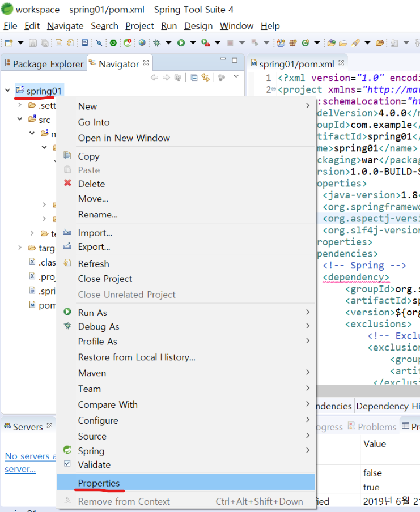Open the Spring submenu

(186, 451)
